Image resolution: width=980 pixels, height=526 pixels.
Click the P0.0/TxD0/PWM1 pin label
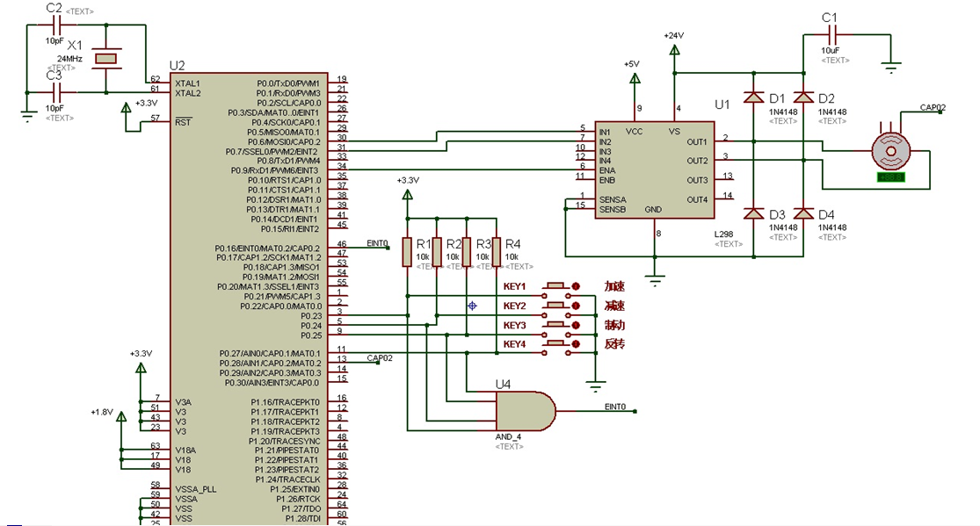coord(288,83)
